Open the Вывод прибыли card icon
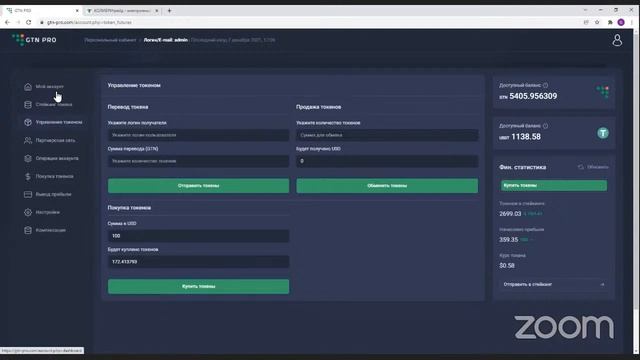The width and height of the screenshot is (640, 360). [28, 194]
